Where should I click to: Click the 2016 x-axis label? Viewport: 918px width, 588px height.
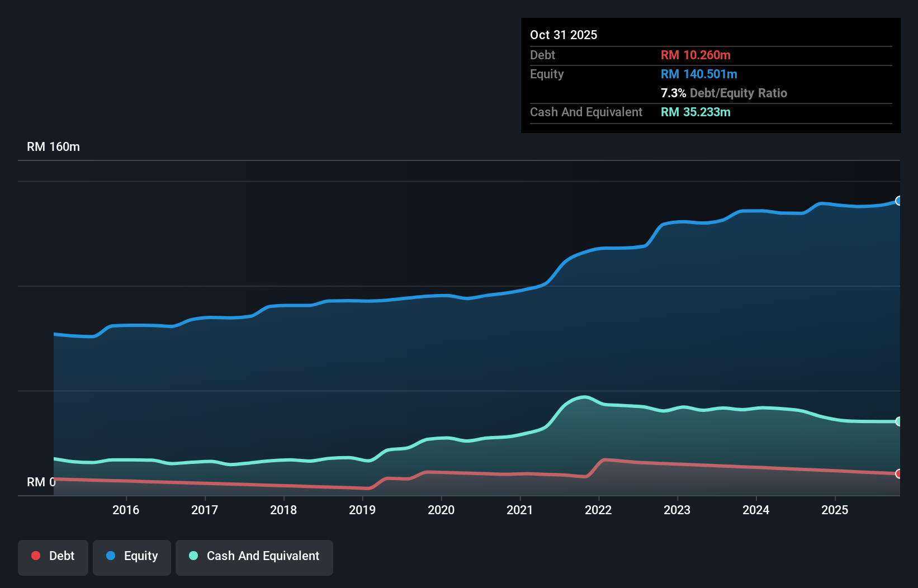pos(126,510)
